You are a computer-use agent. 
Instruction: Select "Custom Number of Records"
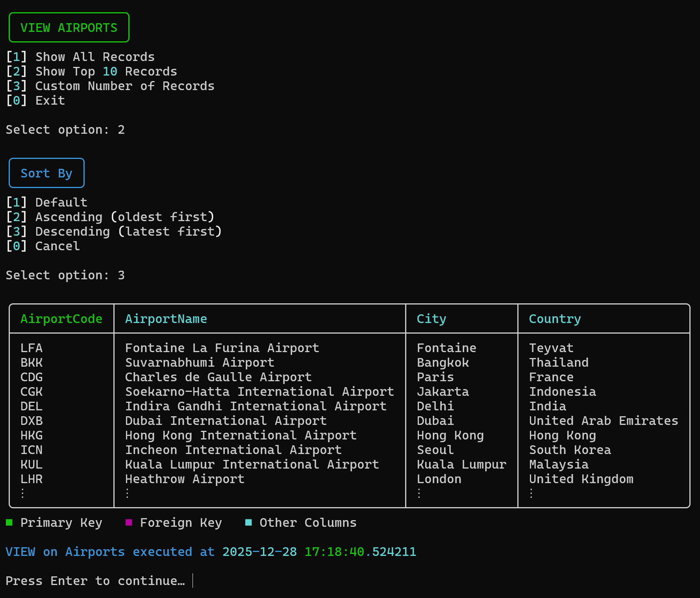125,86
